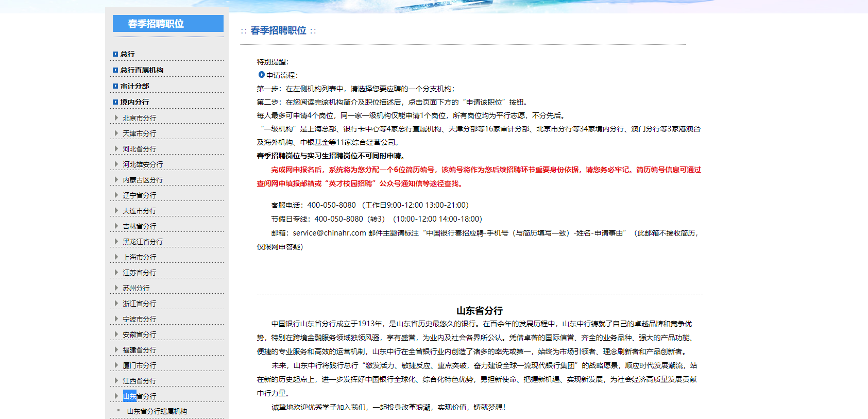Select 北京市分行 in the branch list
The image size is (868, 419).
click(x=140, y=118)
